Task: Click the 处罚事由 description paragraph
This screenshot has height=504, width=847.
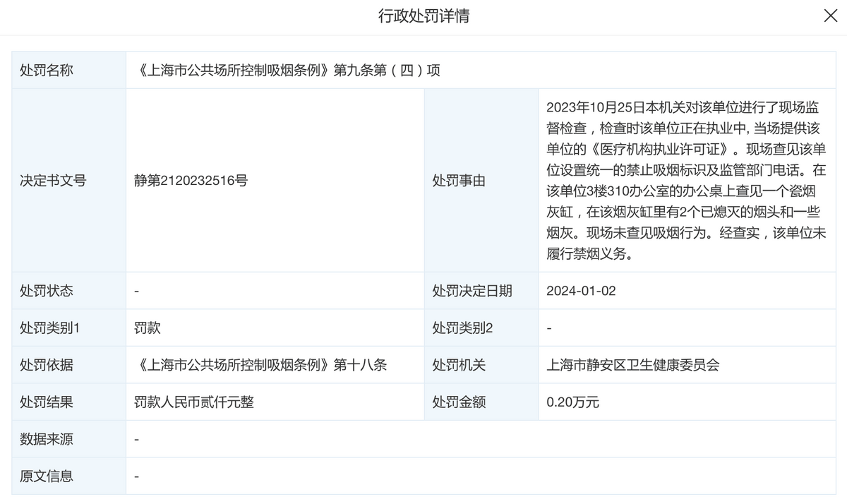Action: click(x=686, y=181)
